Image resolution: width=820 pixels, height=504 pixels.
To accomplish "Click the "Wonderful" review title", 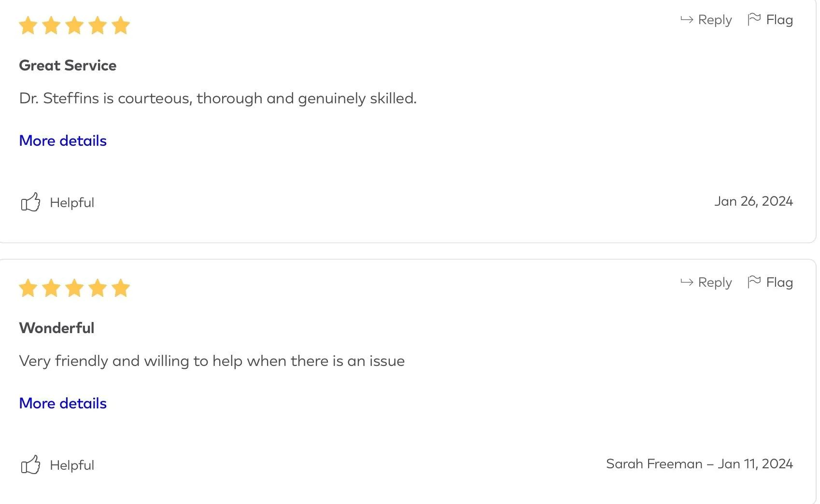I will click(57, 328).
